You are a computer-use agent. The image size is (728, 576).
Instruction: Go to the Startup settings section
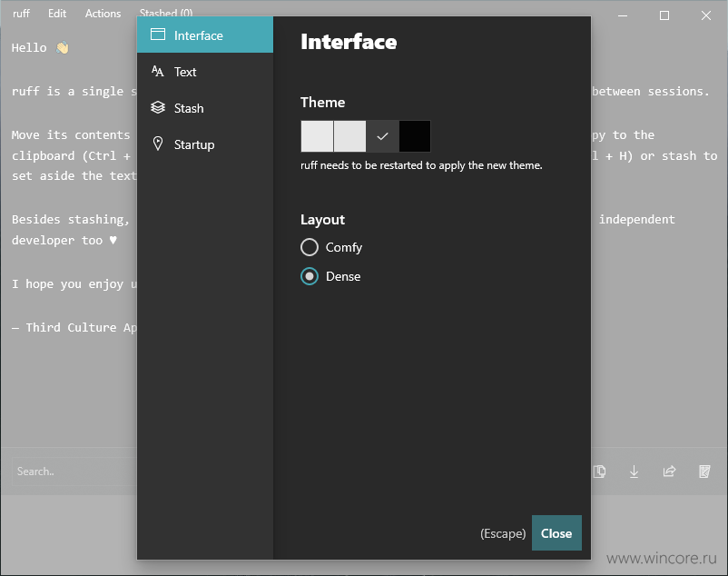pyautogui.click(x=205, y=144)
